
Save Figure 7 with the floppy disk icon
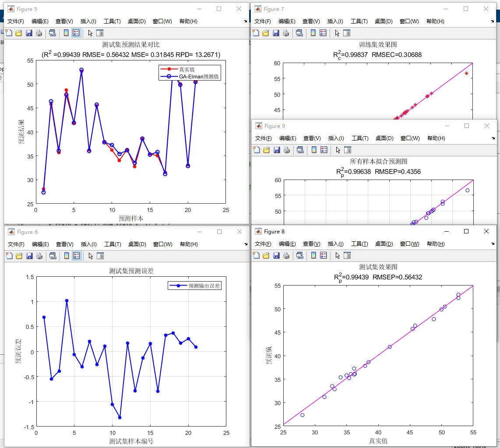[276, 33]
